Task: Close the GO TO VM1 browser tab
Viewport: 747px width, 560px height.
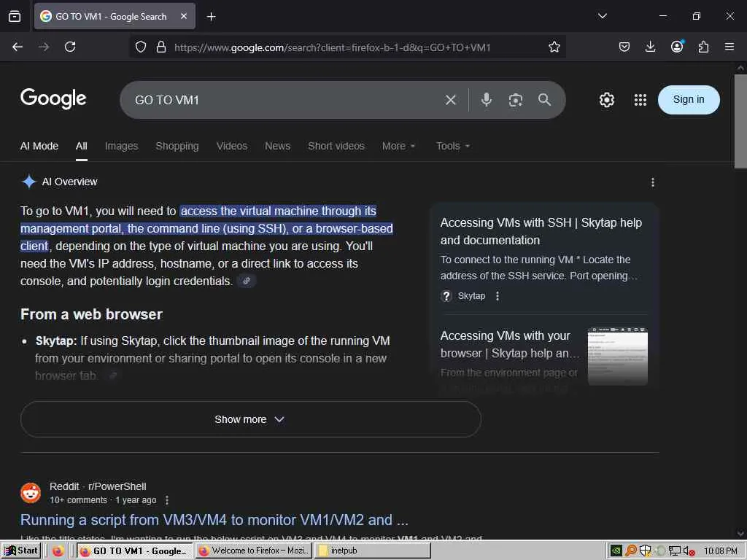Action: [x=184, y=16]
